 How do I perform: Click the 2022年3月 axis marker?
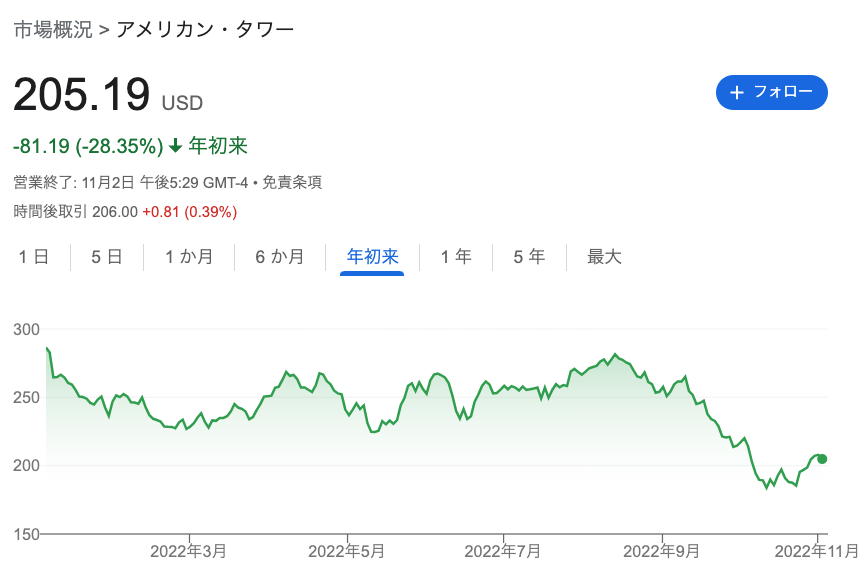(188, 551)
